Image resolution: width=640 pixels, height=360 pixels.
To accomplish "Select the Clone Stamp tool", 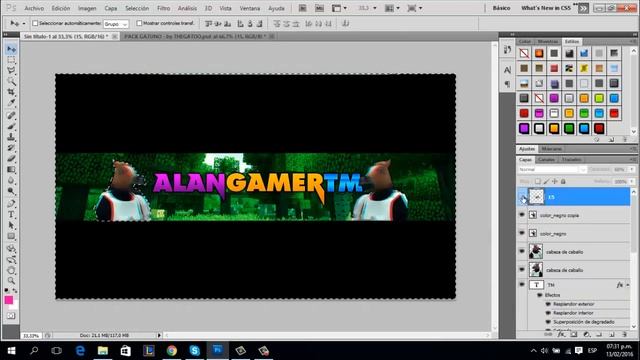I will (x=11, y=137).
